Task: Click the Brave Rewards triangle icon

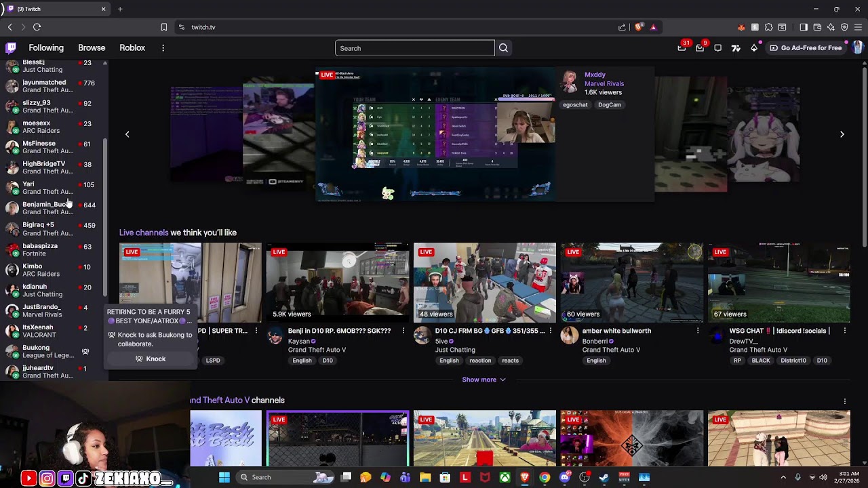Action: click(x=653, y=27)
